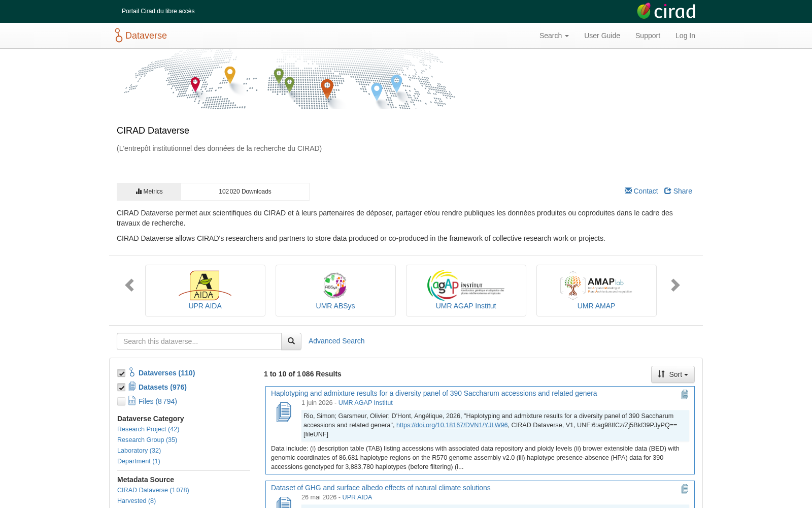Open the doi.org YJLW96 link
The width and height of the screenshot is (812, 508).
pyautogui.click(x=452, y=425)
